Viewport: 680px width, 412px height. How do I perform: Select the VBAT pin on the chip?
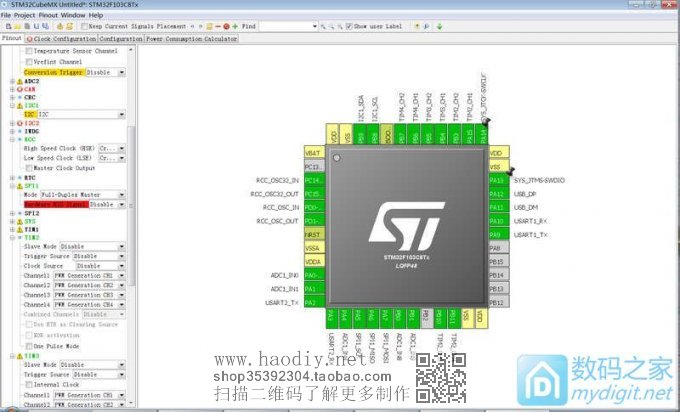pyautogui.click(x=313, y=152)
